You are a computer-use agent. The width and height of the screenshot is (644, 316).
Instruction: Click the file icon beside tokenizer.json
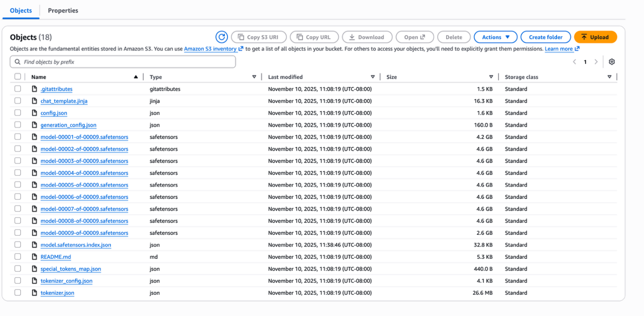[34, 293]
